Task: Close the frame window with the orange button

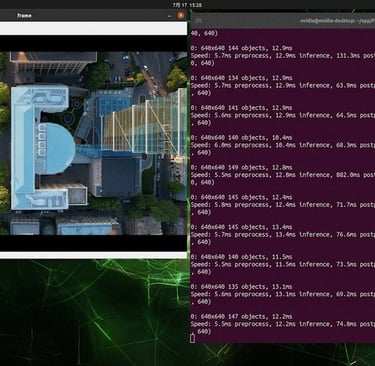Action: [x=181, y=15]
